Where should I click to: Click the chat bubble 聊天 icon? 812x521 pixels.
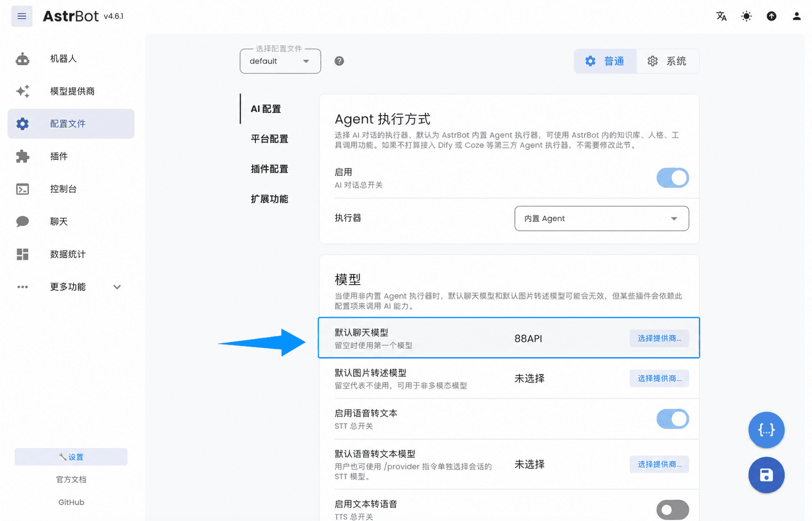click(x=22, y=222)
